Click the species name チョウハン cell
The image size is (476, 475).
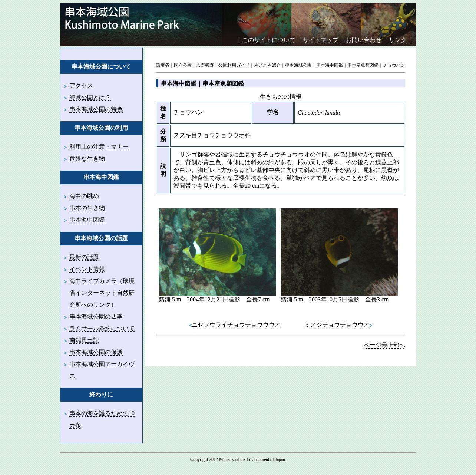(211, 113)
